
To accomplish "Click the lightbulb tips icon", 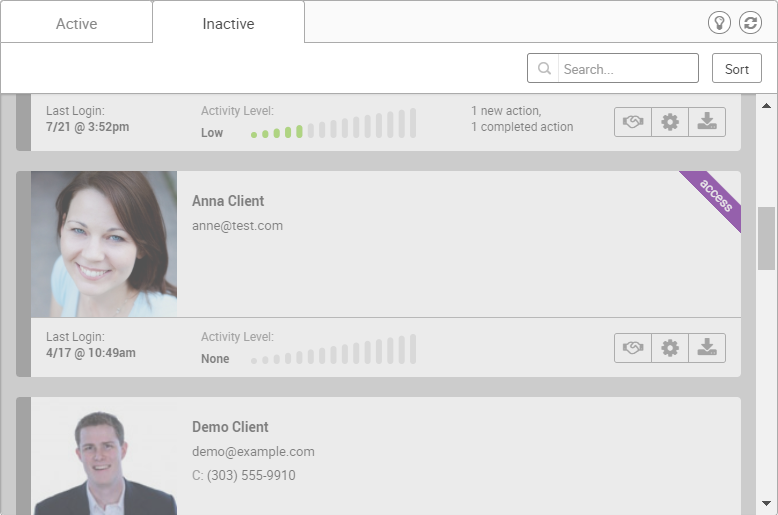I will [719, 23].
